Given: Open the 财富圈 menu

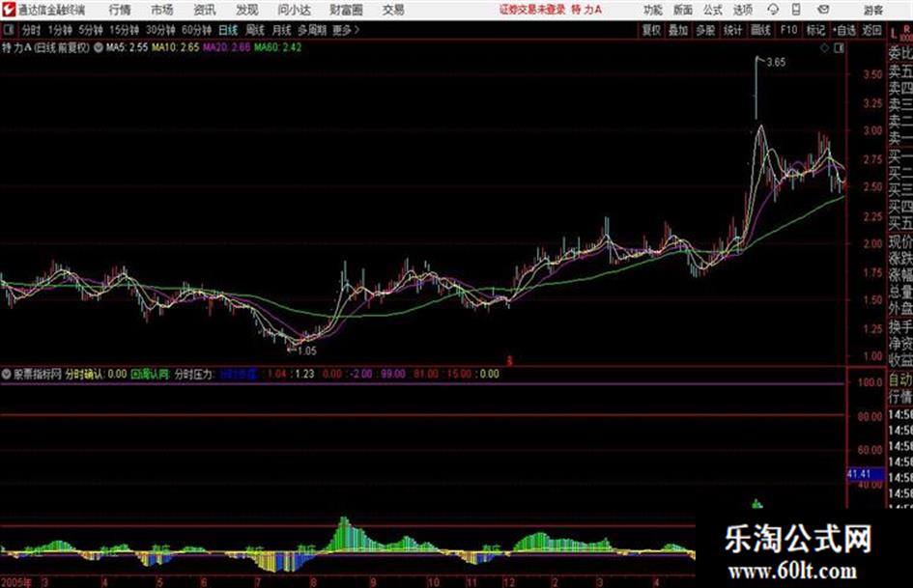Looking at the screenshot, I should (346, 10).
